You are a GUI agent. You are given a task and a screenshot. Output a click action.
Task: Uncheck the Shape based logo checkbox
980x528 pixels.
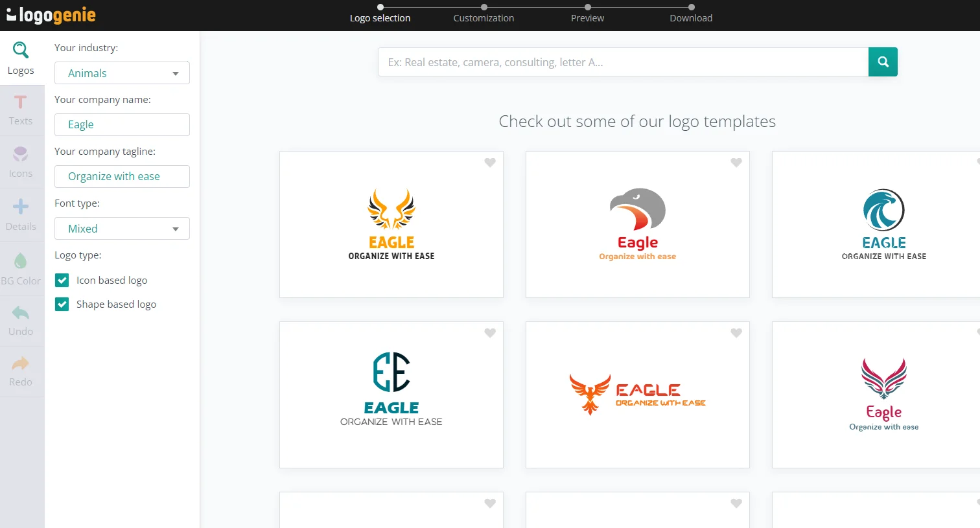pos(62,304)
